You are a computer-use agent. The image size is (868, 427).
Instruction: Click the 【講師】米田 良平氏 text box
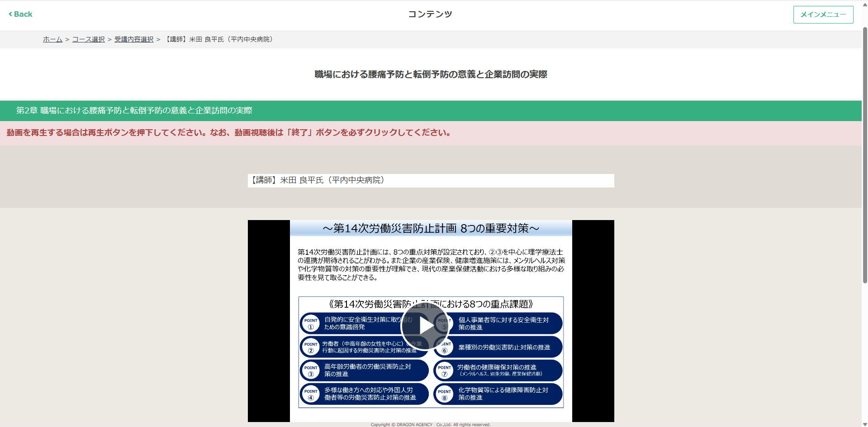click(431, 180)
